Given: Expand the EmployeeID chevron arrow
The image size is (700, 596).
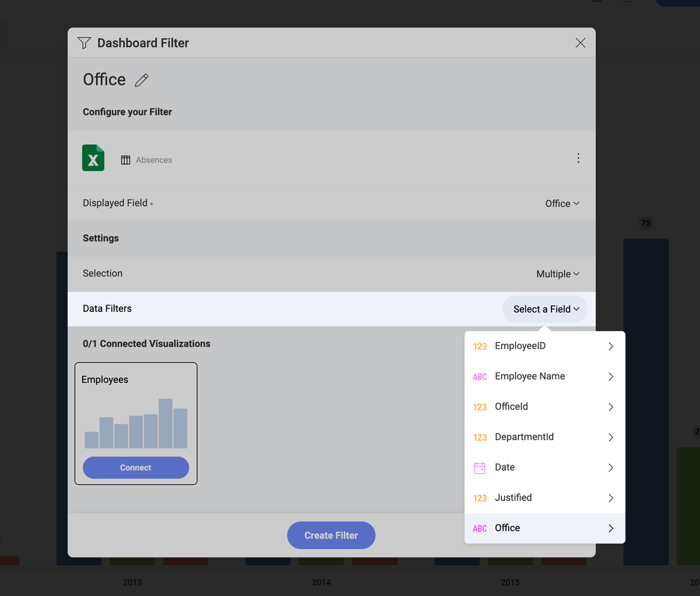Looking at the screenshot, I should [611, 346].
